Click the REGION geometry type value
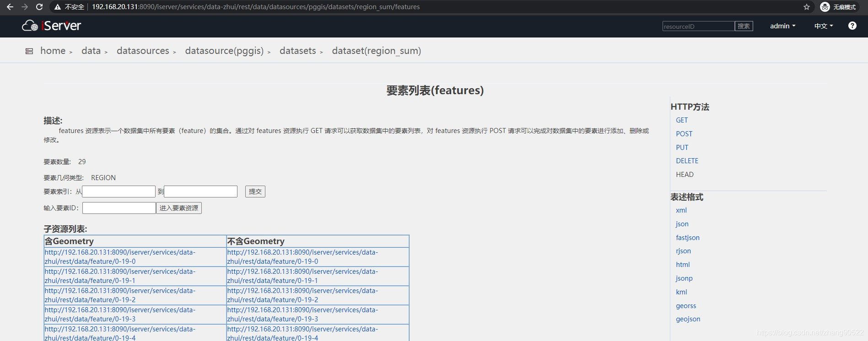The image size is (868, 341). [x=103, y=178]
